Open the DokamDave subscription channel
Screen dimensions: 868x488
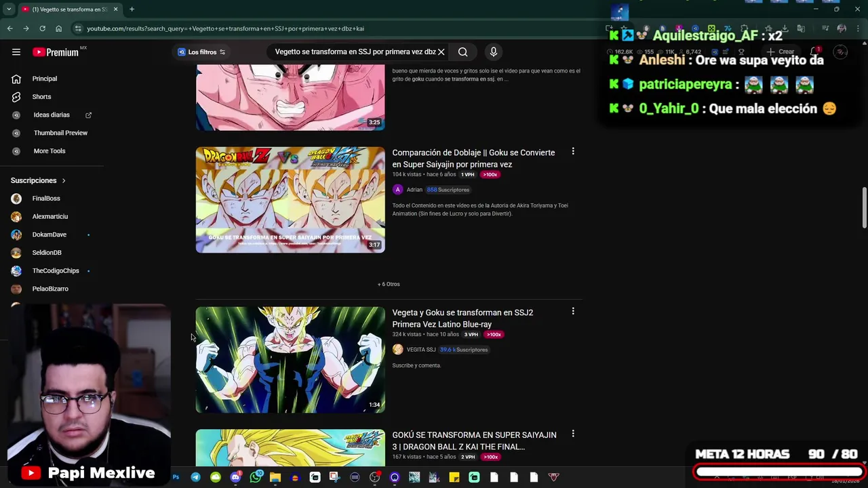(x=49, y=235)
